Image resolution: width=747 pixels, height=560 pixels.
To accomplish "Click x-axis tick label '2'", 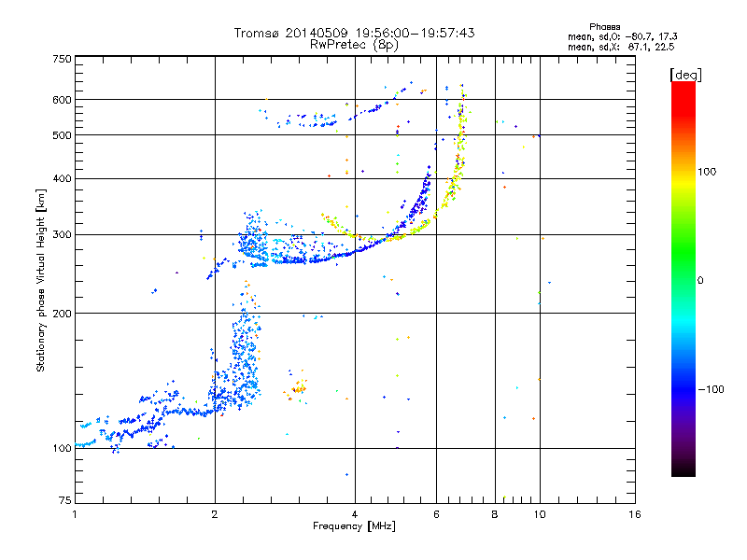I will pos(215,514).
